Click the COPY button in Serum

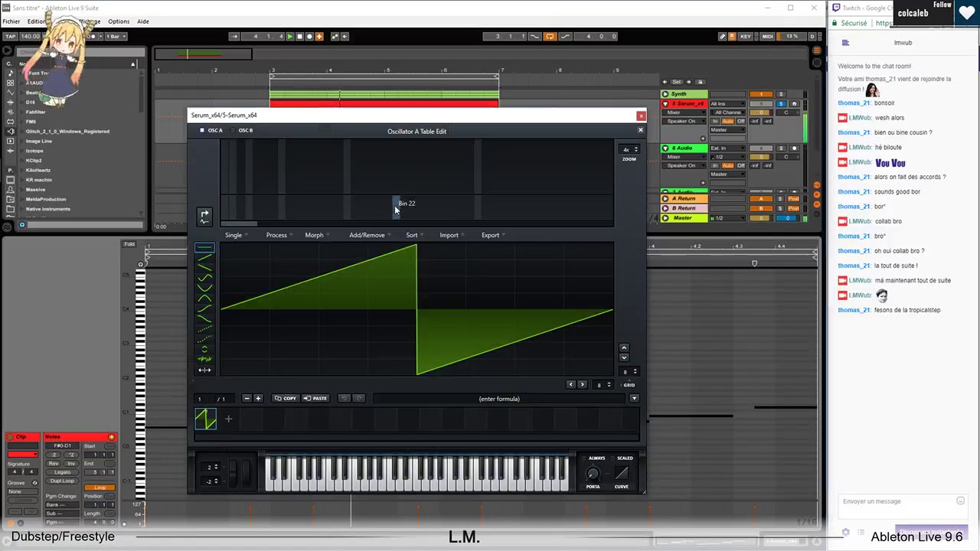click(x=286, y=398)
